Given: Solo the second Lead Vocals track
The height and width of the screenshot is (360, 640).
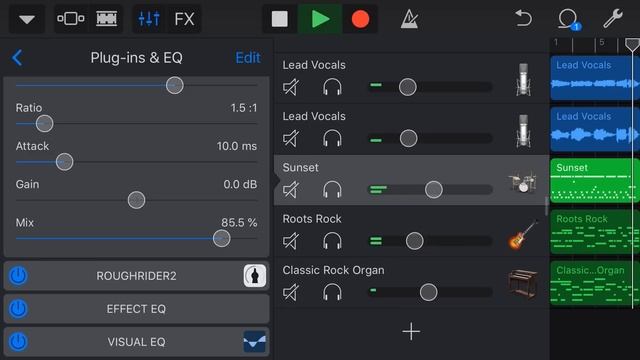Looking at the screenshot, I should pos(332,138).
